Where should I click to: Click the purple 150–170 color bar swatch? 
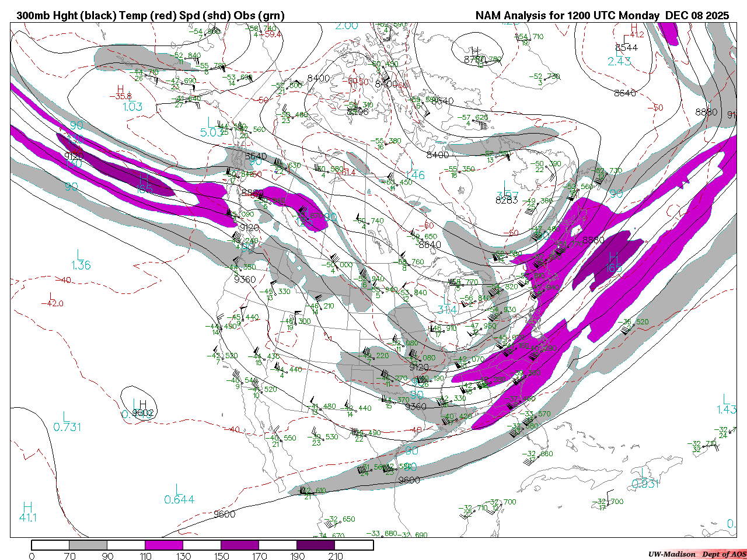(240, 545)
